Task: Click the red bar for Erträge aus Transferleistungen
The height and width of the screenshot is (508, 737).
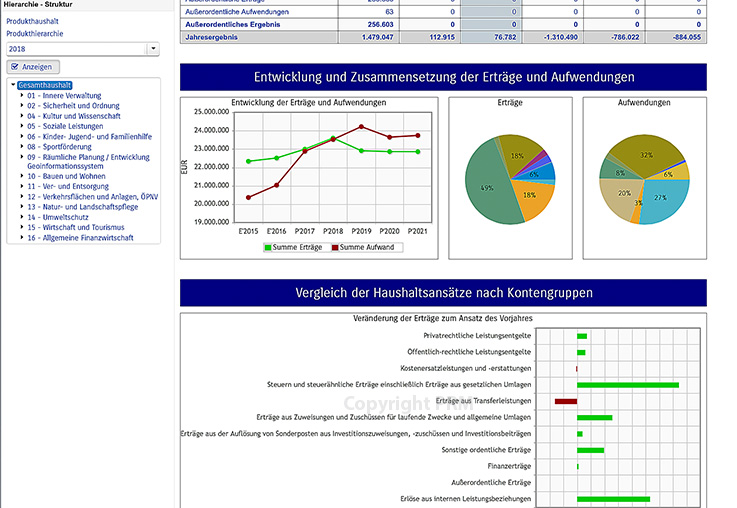Action: [x=566, y=401]
